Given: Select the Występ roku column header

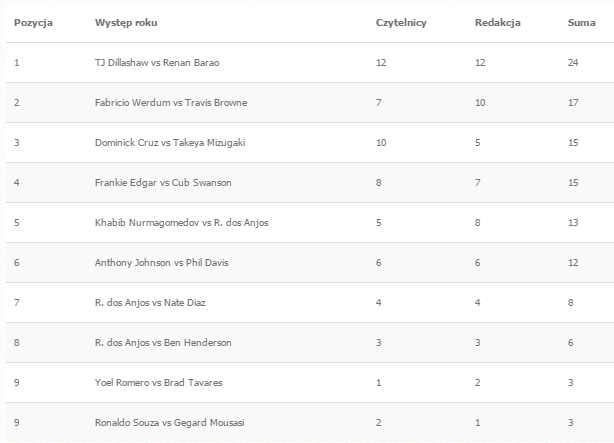Looking at the screenshot, I should pyautogui.click(x=126, y=23).
